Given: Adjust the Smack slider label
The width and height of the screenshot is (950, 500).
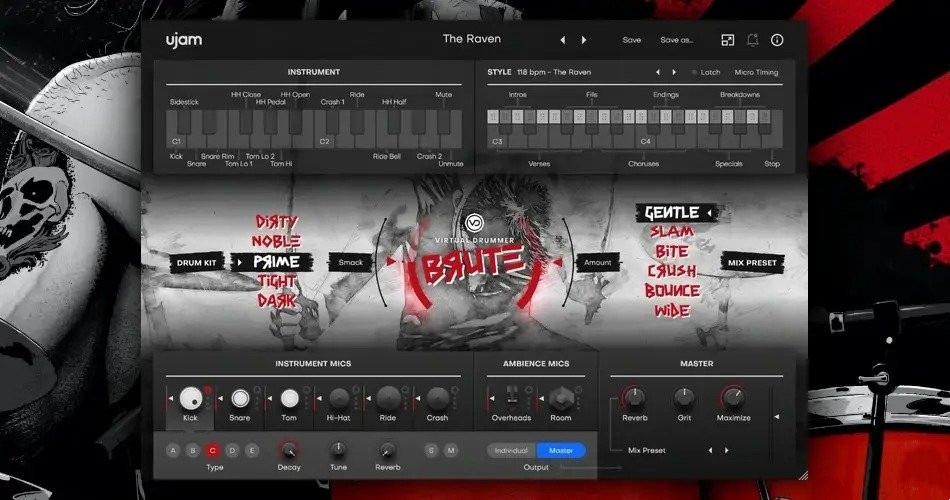Looking at the screenshot, I should pos(350,262).
